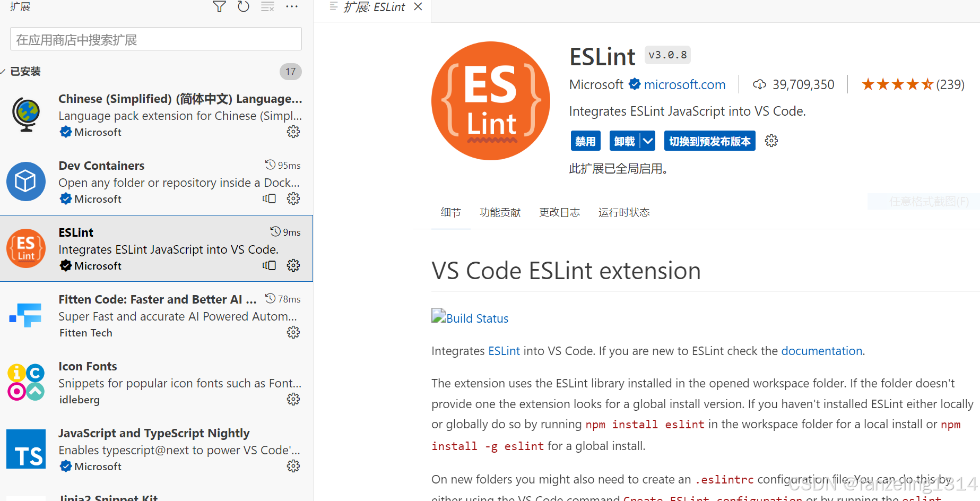Click the filter extensions funnel icon

pyautogui.click(x=219, y=6)
